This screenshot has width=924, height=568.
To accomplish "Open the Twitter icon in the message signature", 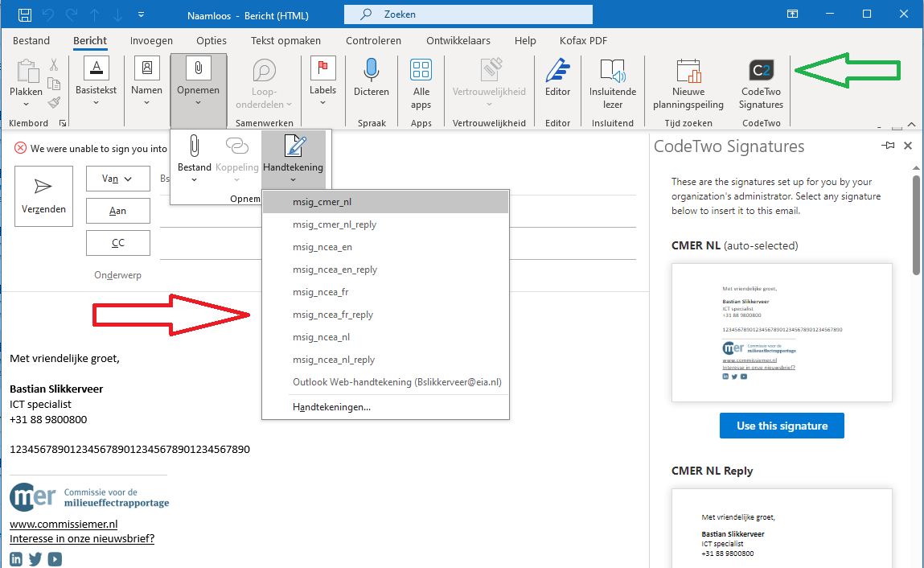I will click(x=35, y=559).
